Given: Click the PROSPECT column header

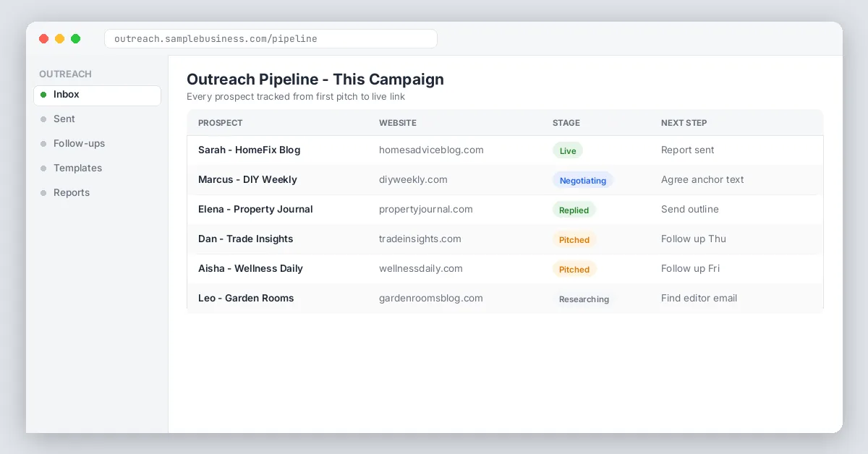Looking at the screenshot, I should coord(221,123).
